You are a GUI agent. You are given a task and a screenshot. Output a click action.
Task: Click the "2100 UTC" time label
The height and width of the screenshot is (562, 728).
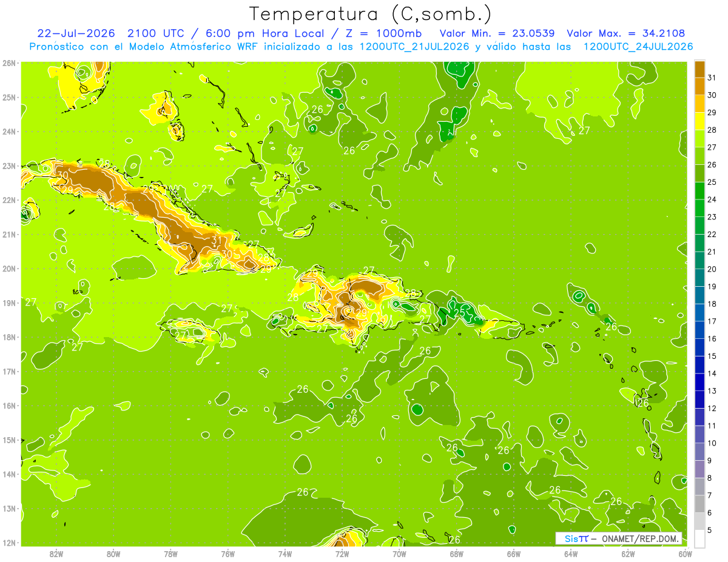[x=156, y=33]
